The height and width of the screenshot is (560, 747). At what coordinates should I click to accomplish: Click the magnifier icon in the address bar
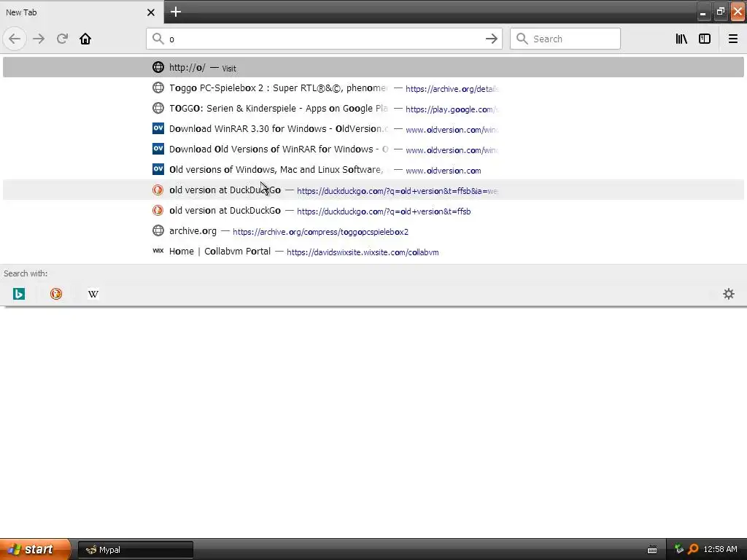(x=158, y=39)
